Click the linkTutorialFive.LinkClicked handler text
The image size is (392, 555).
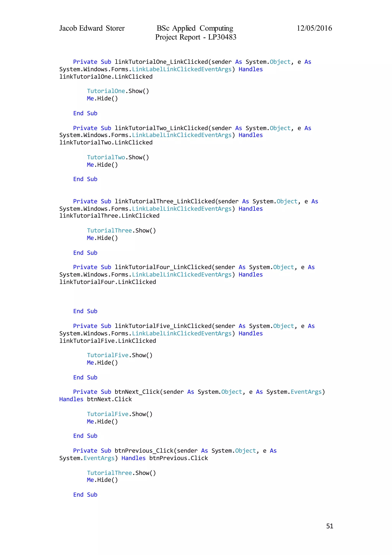[x=108, y=341]
